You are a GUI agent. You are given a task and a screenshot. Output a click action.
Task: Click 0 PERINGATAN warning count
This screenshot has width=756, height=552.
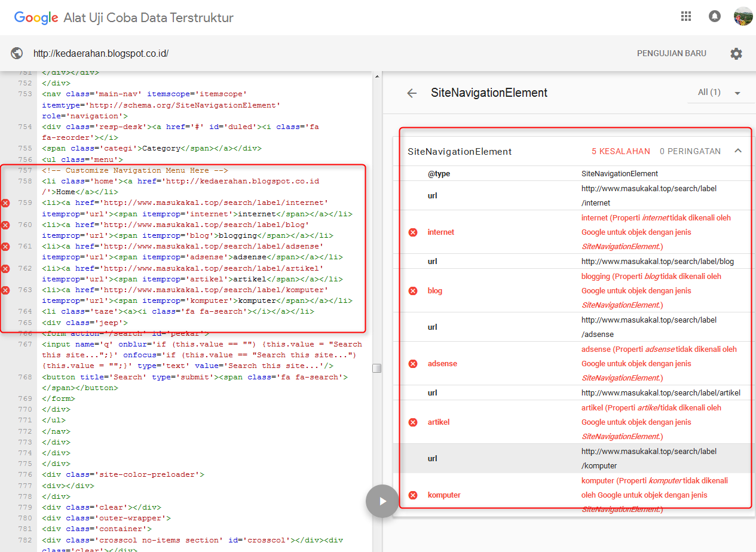(690, 151)
